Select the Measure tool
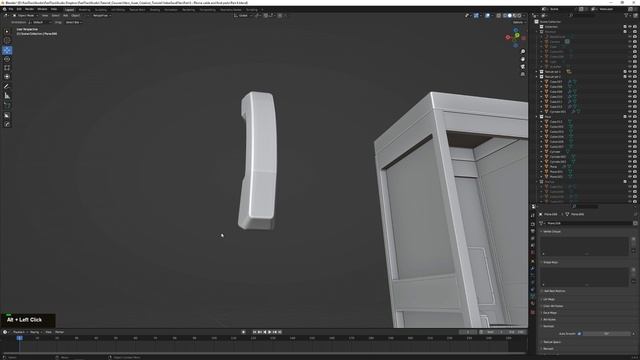Viewport: 640px width, 360px height. [7, 96]
